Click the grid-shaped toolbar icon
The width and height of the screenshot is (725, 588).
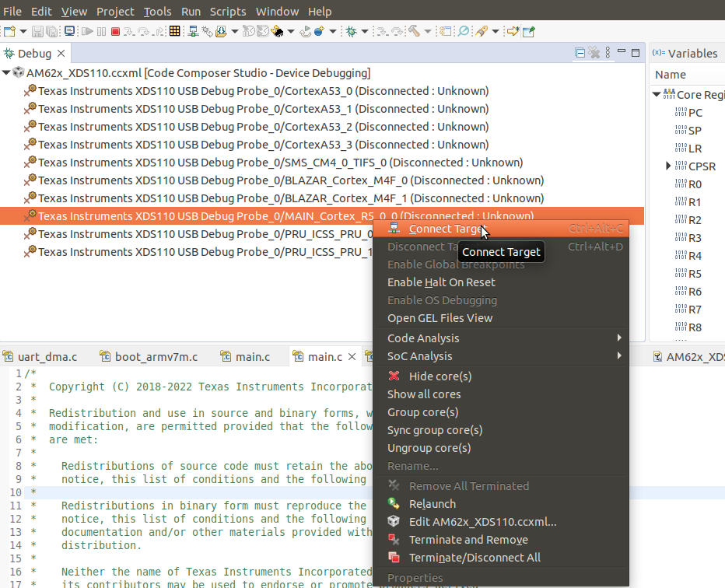[x=175, y=32]
